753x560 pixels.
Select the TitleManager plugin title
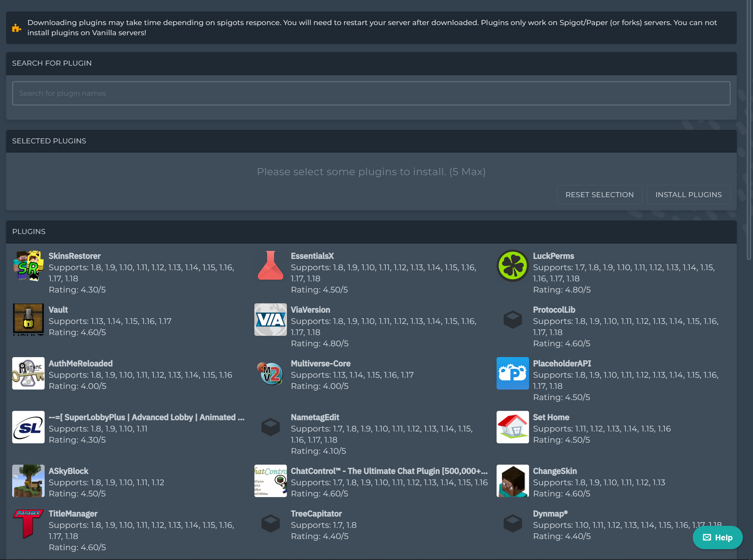click(73, 514)
